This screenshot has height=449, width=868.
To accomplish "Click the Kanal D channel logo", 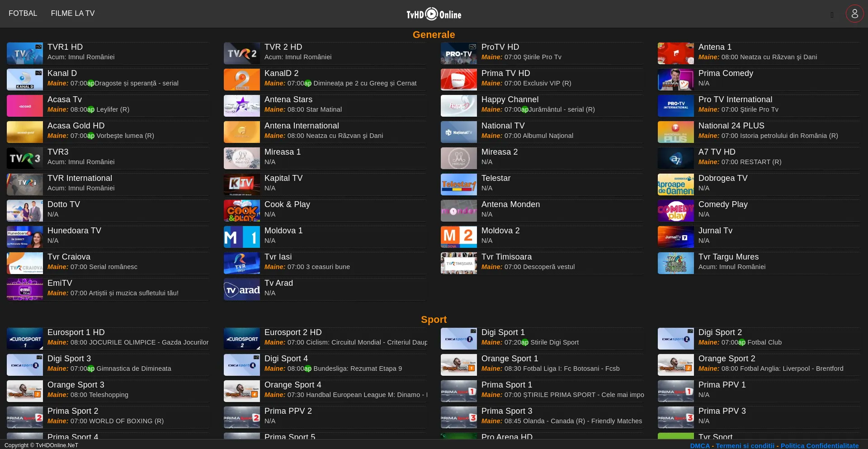I will (24, 79).
